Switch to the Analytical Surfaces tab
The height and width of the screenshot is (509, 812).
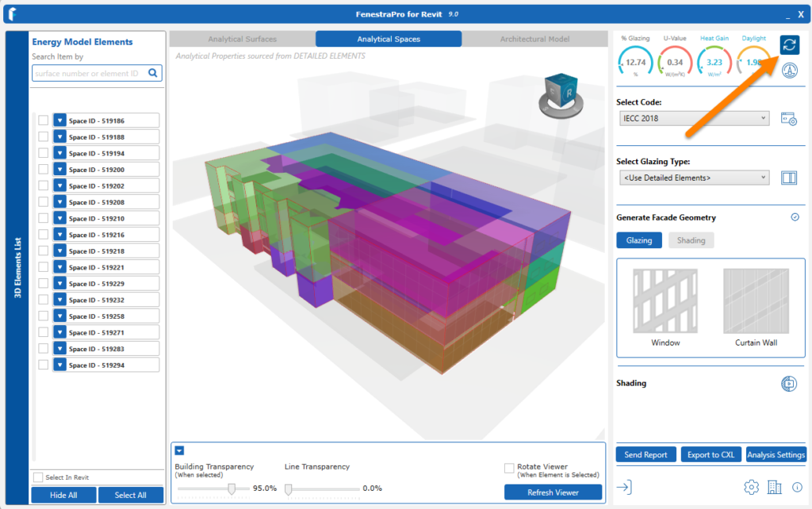tap(243, 39)
